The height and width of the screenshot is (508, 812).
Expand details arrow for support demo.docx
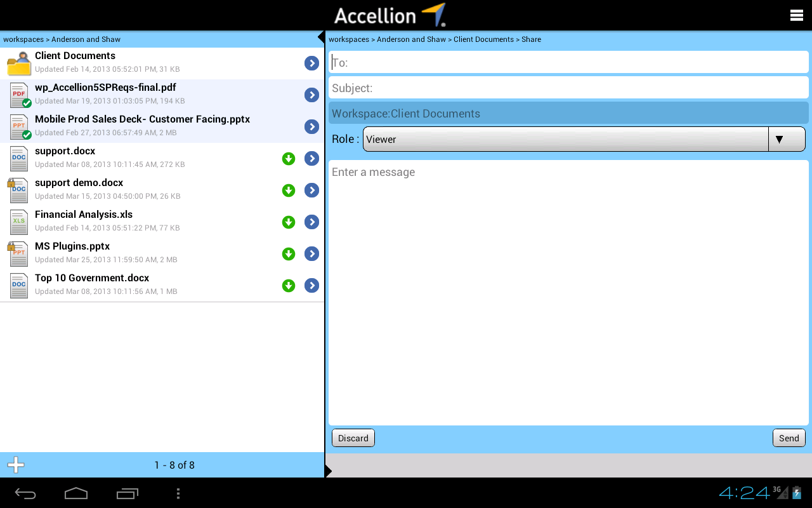tap(311, 190)
